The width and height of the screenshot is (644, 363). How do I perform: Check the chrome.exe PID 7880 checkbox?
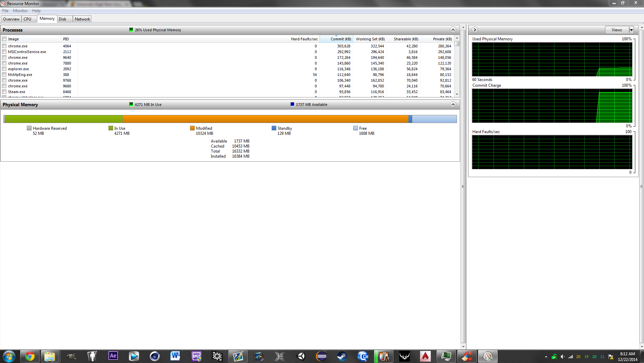(4, 63)
